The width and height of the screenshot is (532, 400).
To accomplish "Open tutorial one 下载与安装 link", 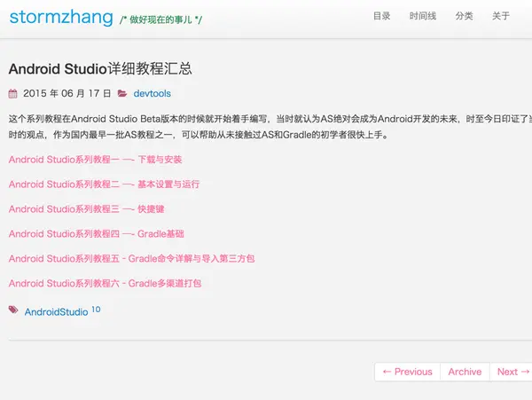I will click(x=96, y=160).
